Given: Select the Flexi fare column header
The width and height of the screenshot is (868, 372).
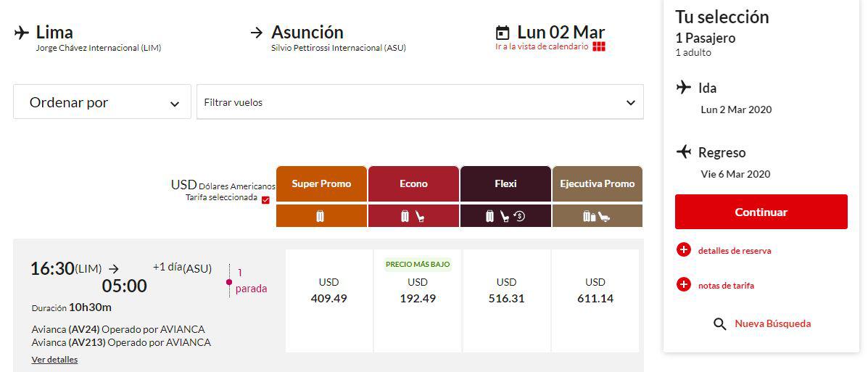Looking at the screenshot, I should [x=505, y=183].
